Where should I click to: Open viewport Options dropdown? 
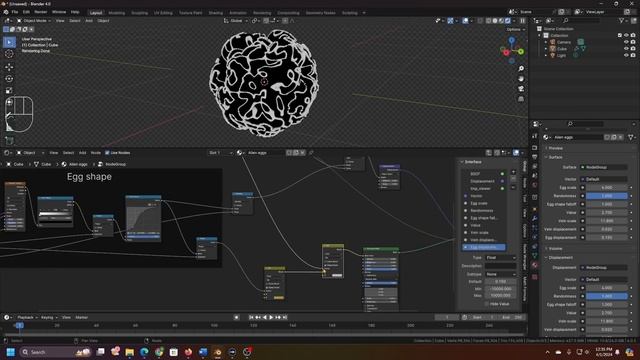516,29
